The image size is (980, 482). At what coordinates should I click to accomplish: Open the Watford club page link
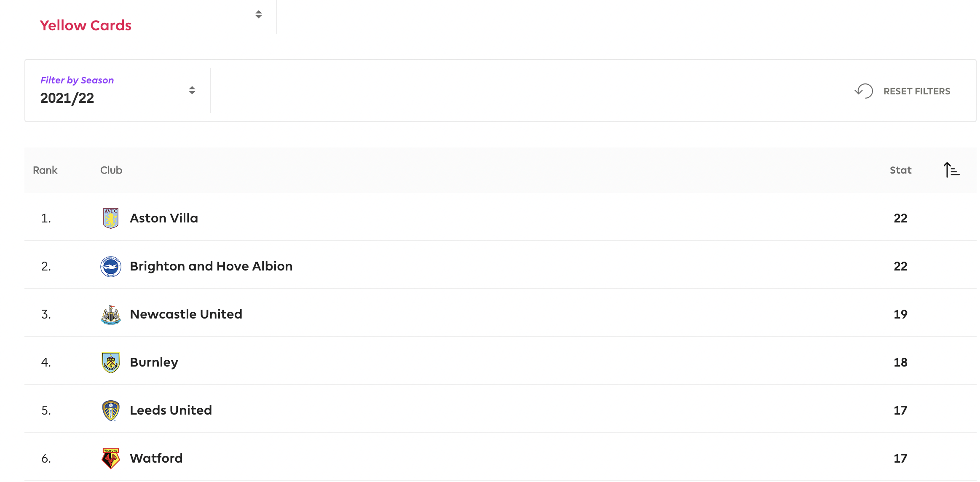click(x=156, y=458)
